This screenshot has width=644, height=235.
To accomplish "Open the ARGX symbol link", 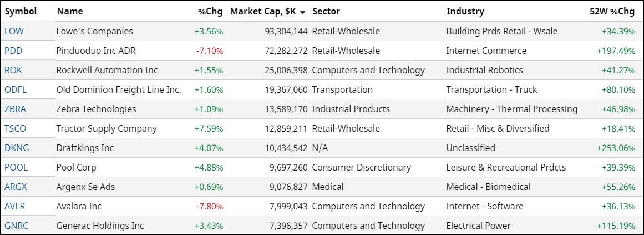I will coord(16,187).
